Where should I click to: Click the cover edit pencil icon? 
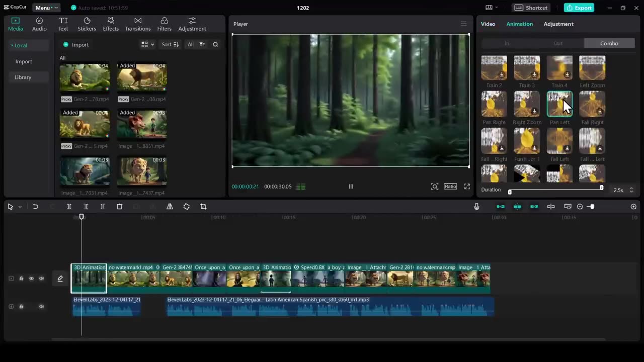click(x=60, y=279)
